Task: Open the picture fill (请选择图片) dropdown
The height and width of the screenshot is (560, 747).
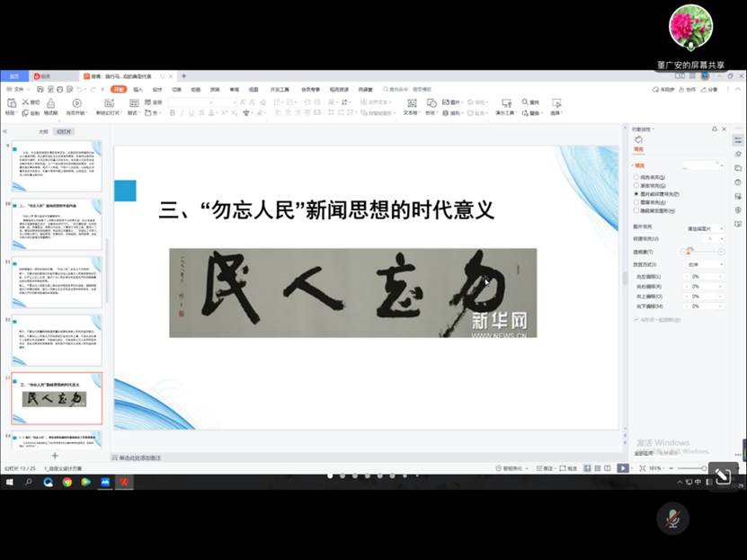Action: click(x=704, y=228)
